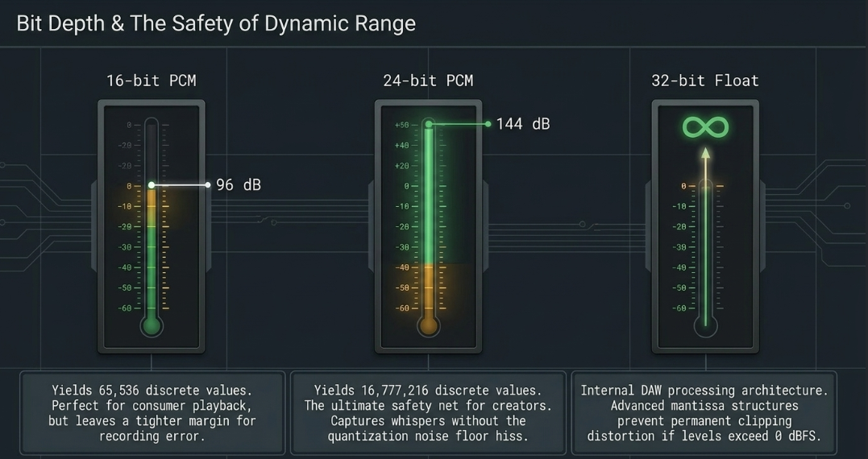Click the 65,536 discrete values description box
The image size is (868, 459).
click(x=152, y=412)
